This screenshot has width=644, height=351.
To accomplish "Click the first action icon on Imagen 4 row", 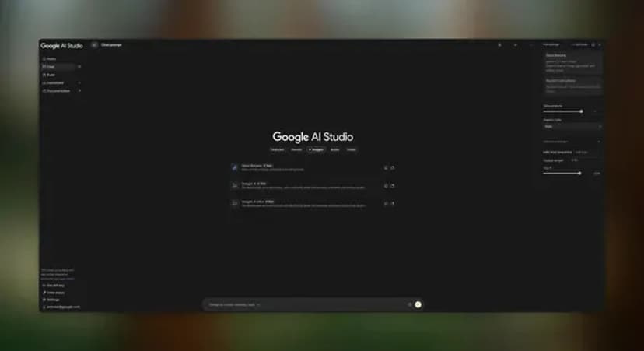I will click(x=386, y=186).
